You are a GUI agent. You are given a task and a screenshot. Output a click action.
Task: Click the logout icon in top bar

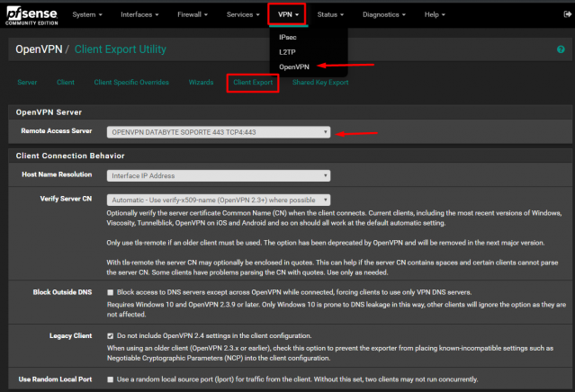[567, 14]
